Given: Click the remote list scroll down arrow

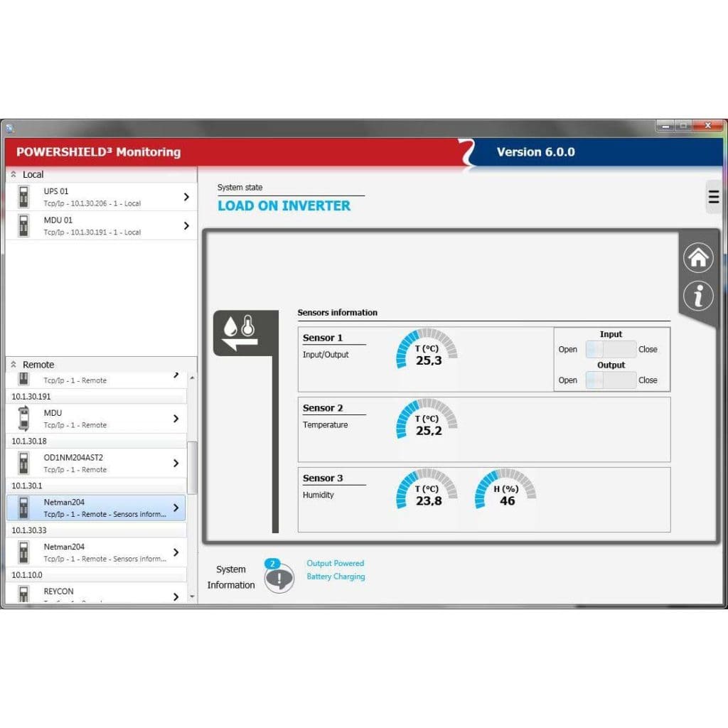Looking at the screenshot, I should pyautogui.click(x=192, y=596).
